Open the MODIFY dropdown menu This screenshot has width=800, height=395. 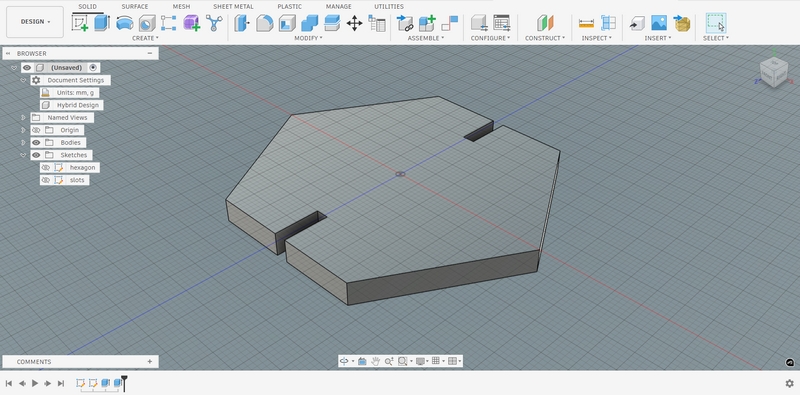308,38
